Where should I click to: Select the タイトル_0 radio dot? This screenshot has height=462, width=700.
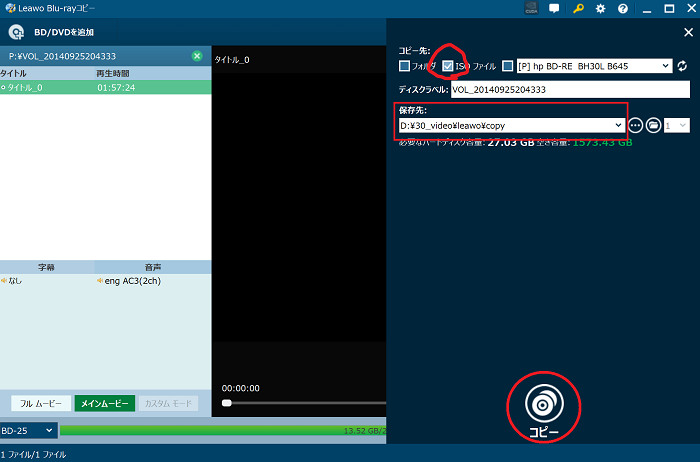click(3, 88)
